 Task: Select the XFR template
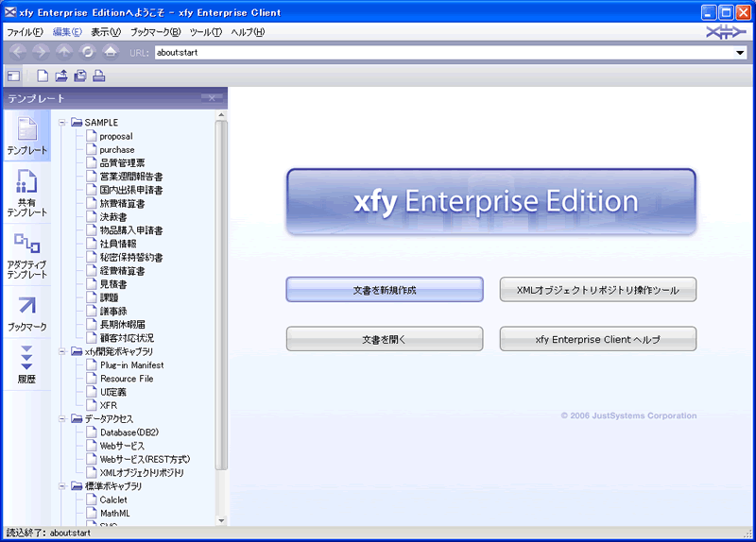pos(109,406)
